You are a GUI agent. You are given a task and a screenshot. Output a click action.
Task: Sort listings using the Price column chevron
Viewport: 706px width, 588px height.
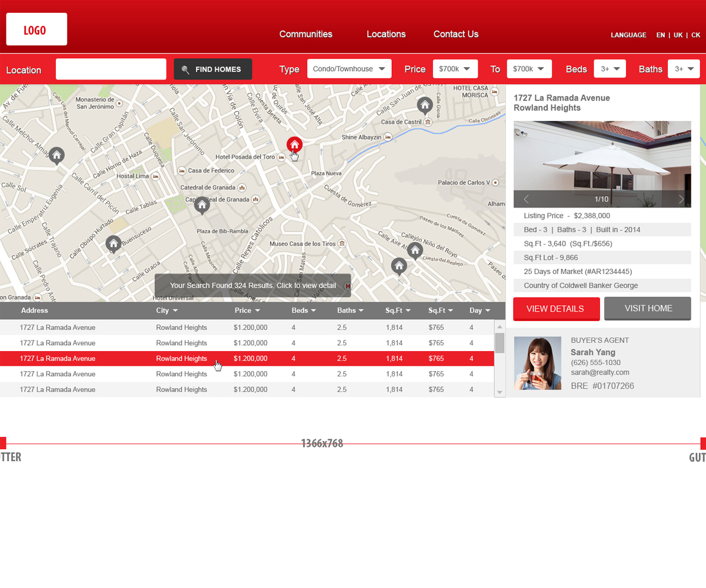pyautogui.click(x=257, y=310)
